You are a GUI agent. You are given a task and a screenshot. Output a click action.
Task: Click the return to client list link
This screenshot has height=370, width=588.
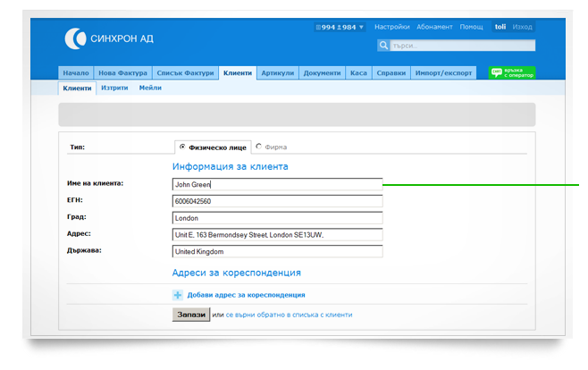pyautogui.click(x=289, y=315)
